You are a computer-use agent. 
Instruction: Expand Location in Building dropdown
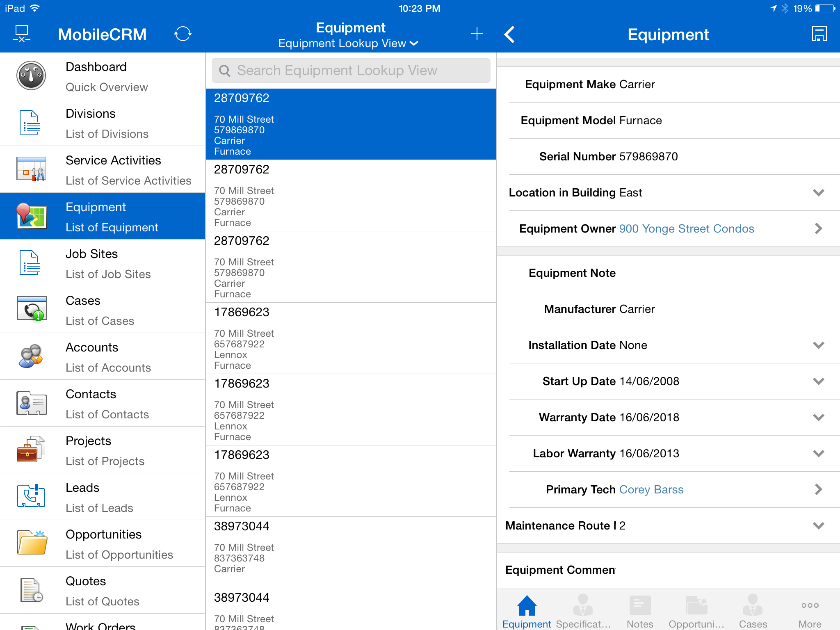click(818, 193)
